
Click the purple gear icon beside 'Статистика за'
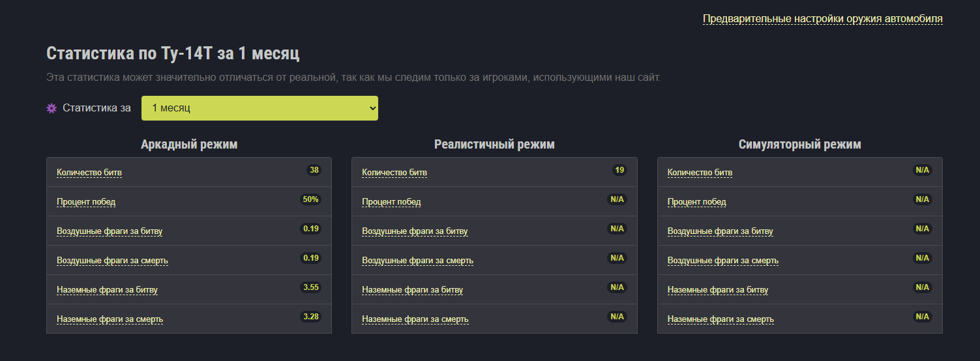(52, 108)
